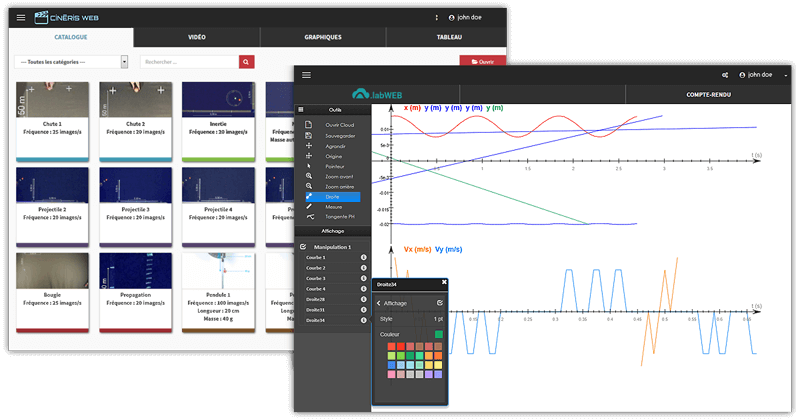Open the Toutes les catégories dropdown
The image size is (800, 420).
pos(72,62)
